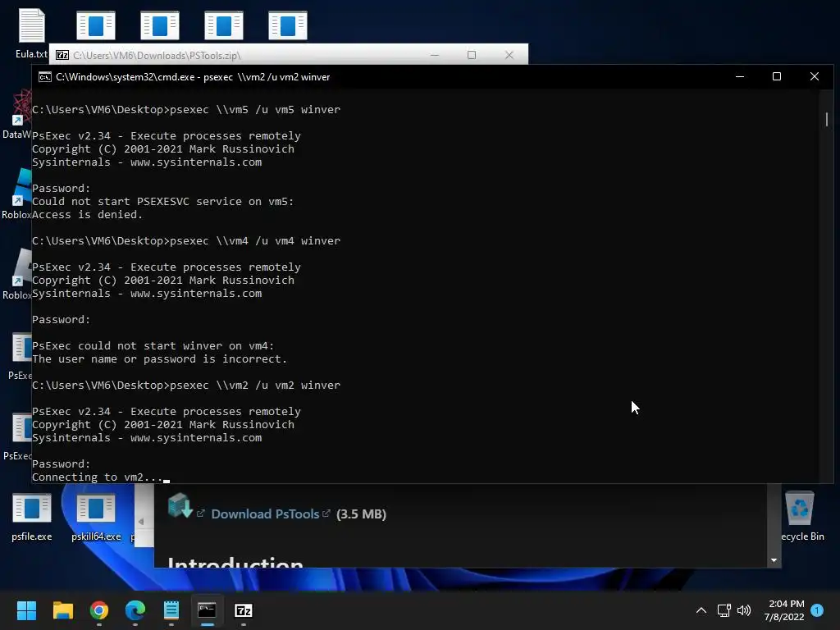
Task: Click 7-Zip window title bar icon
Action: click(62, 55)
